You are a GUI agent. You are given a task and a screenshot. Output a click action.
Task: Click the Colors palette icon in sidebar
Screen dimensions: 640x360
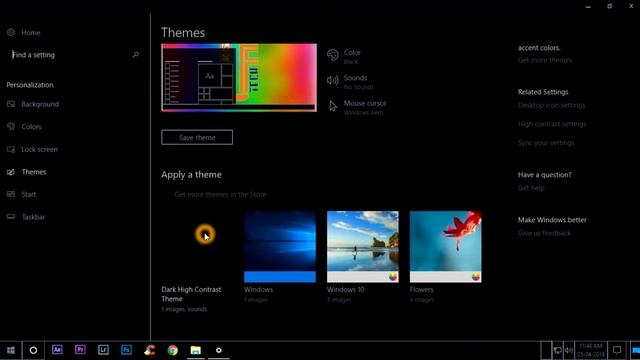11,127
